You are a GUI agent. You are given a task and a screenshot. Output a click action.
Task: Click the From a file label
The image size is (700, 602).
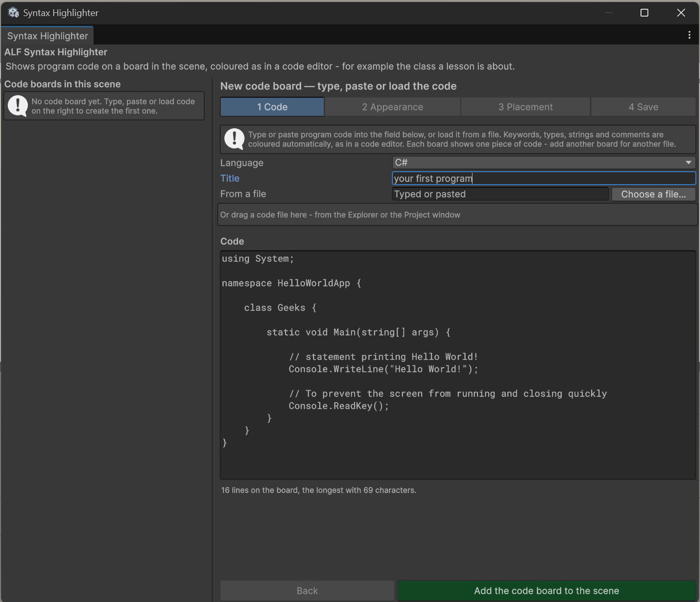[x=243, y=194]
